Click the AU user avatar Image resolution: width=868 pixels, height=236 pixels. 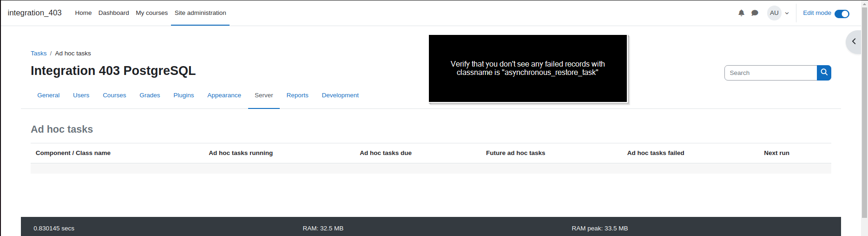[774, 13]
